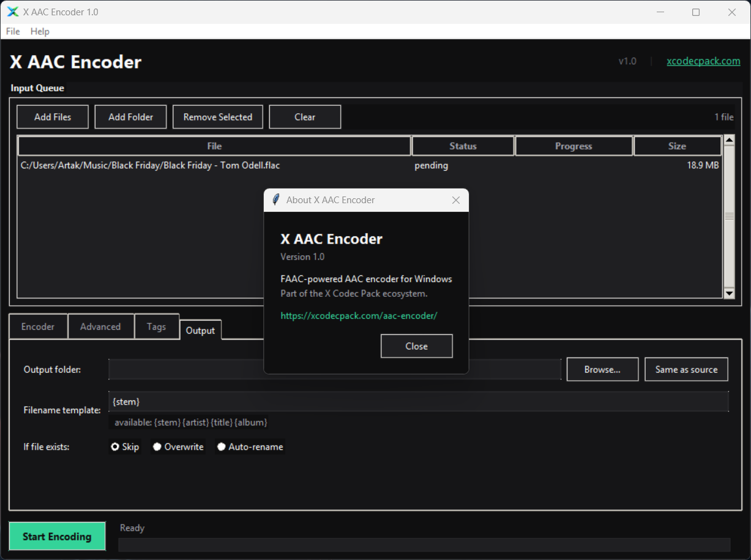The width and height of the screenshot is (751, 560).
Task: Click Remove Selected button
Action: pyautogui.click(x=218, y=117)
